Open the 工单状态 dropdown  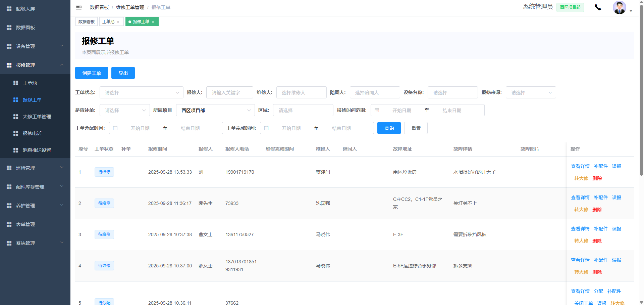(141, 92)
